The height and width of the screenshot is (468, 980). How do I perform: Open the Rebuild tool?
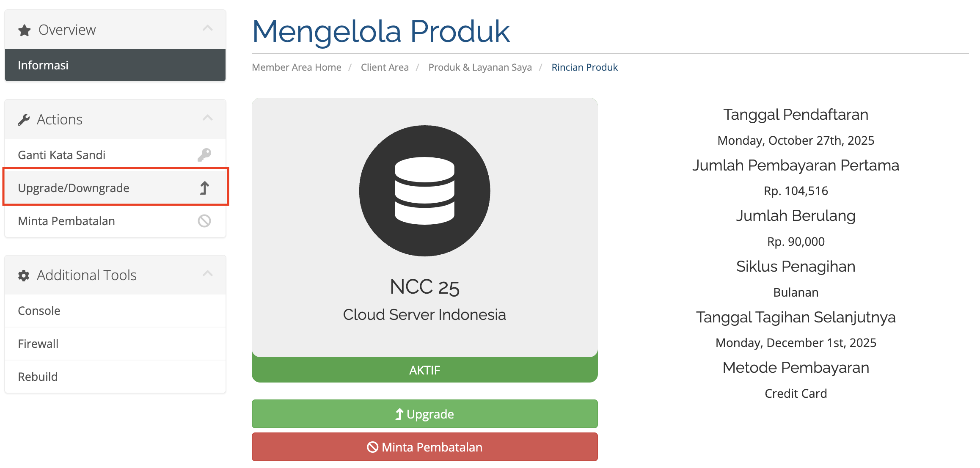(x=38, y=377)
